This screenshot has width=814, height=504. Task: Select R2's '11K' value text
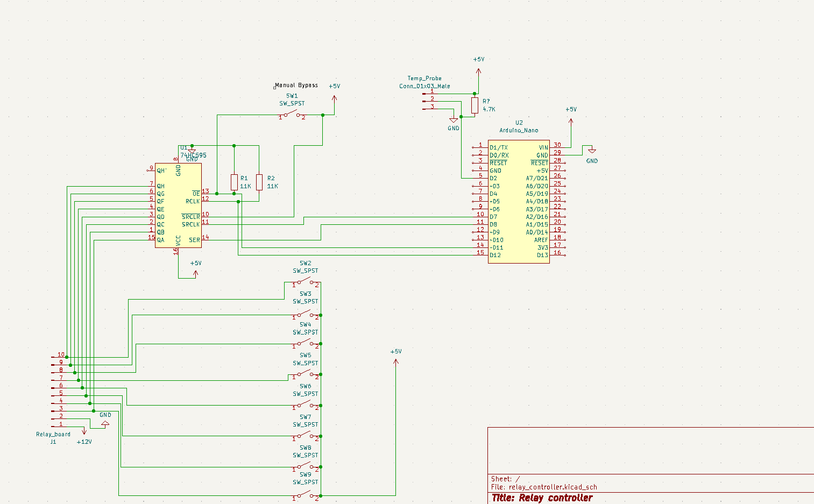[x=273, y=186]
